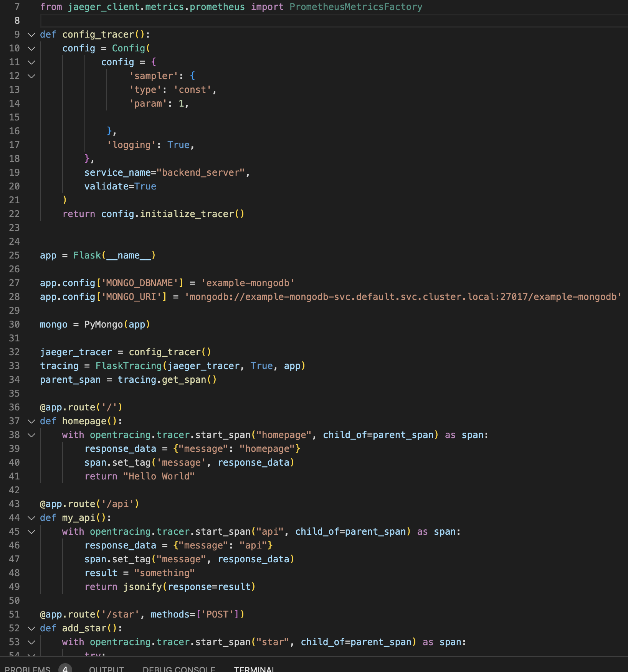Click validate=True on line 20
Screen dimensions: 628x672
click(120, 186)
